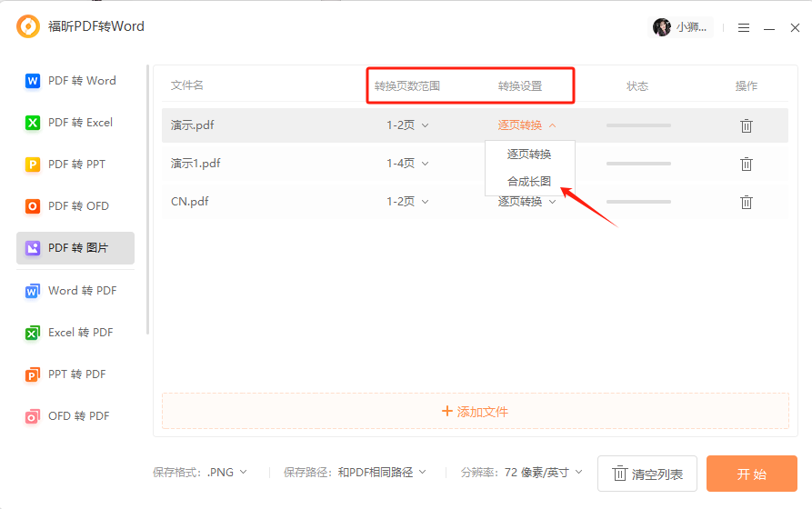
Task: Select the PDF 转 图片 tab
Action: pos(75,248)
